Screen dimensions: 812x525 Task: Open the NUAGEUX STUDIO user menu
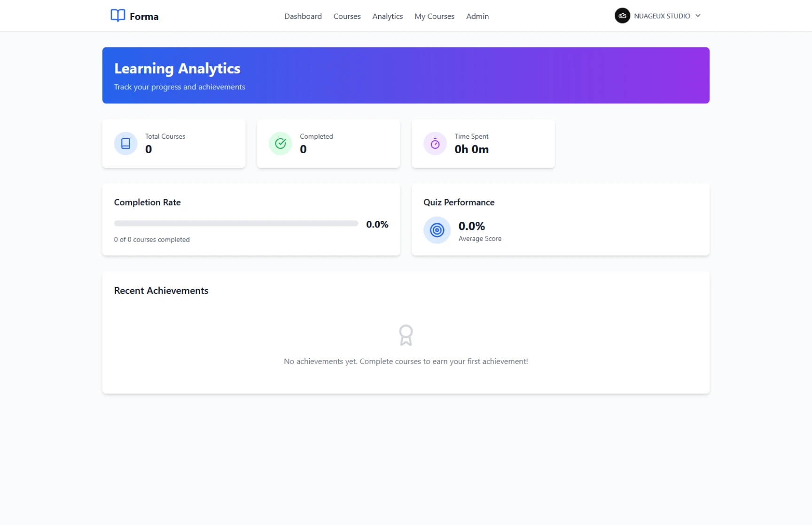(662, 16)
